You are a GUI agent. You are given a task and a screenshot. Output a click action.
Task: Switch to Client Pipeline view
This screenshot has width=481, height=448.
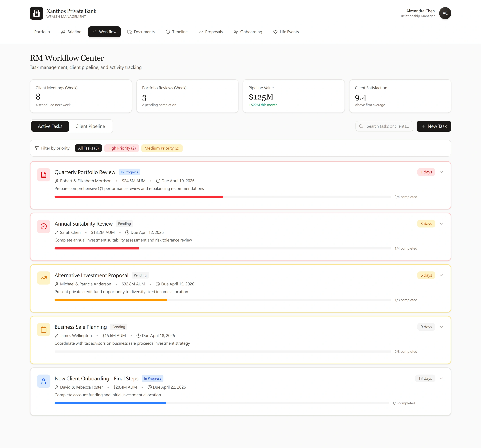click(90, 126)
